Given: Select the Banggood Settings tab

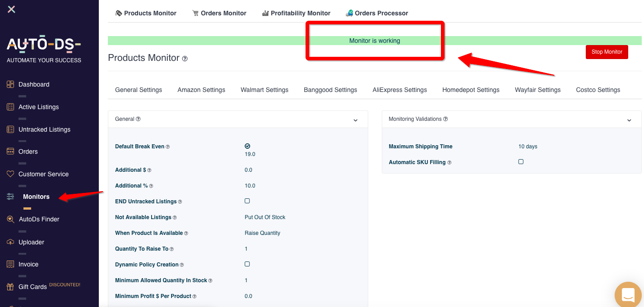Looking at the screenshot, I should click(330, 90).
